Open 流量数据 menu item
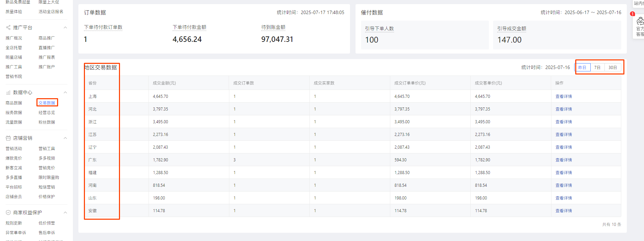Viewport: 644px width, 241px height. point(14,122)
